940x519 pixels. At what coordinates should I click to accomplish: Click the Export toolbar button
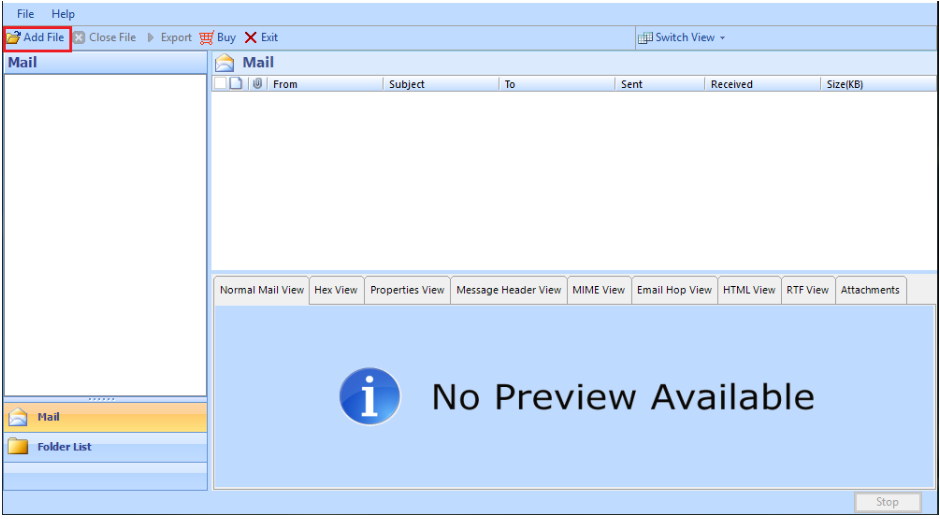(x=169, y=38)
